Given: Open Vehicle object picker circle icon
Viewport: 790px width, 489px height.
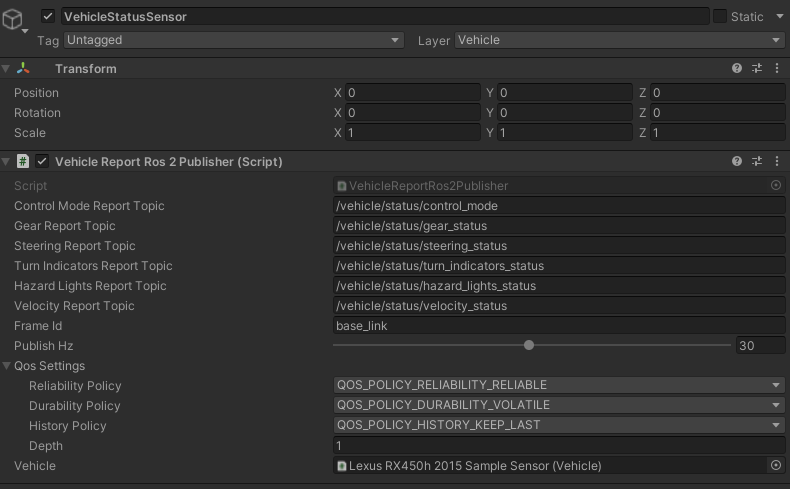Looking at the screenshot, I should click(776, 465).
